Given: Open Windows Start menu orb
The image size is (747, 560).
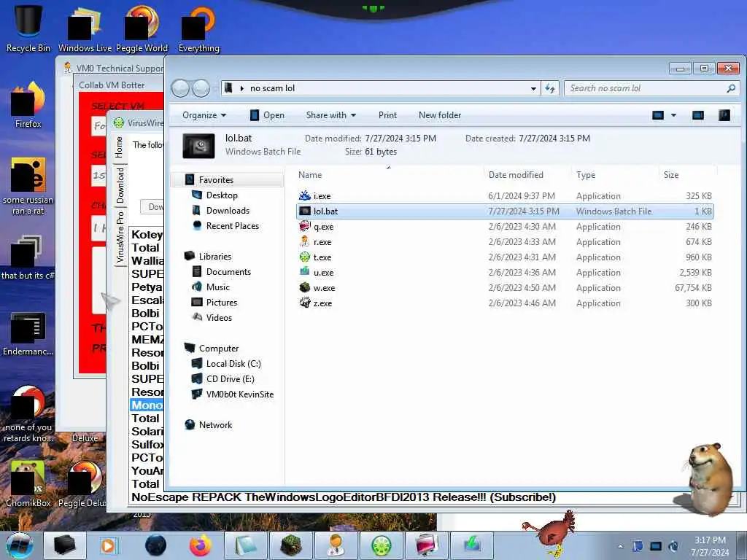Looking at the screenshot, I should (20, 545).
